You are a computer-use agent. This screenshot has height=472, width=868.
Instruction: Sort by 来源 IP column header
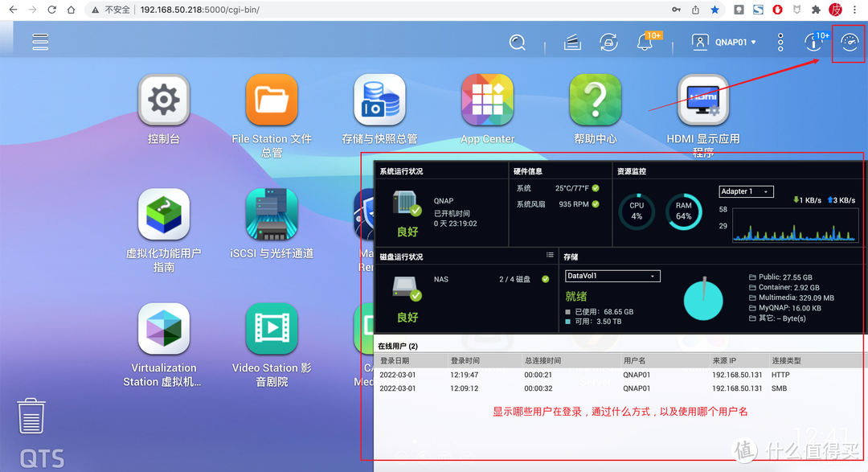[x=724, y=361]
